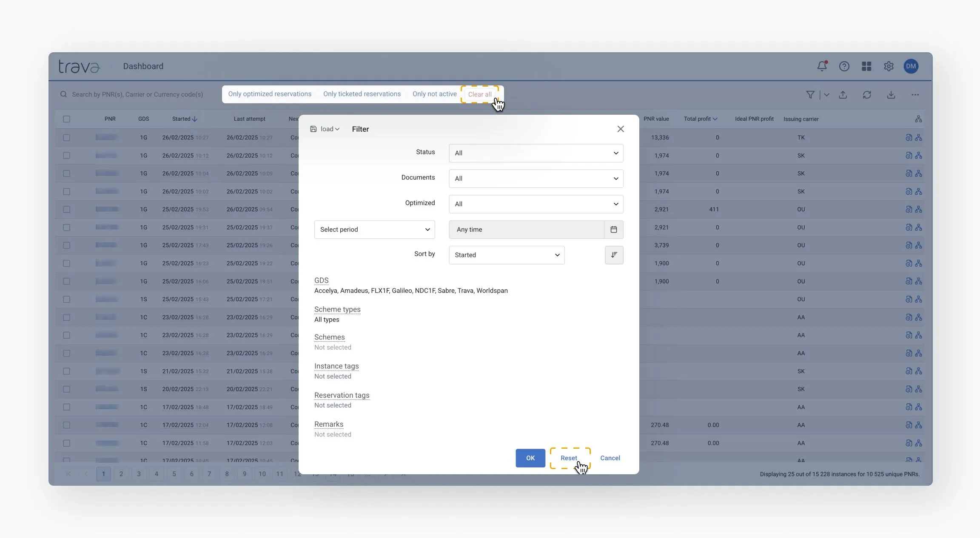Click the download icon in toolbar
The height and width of the screenshot is (538, 980).
891,95
